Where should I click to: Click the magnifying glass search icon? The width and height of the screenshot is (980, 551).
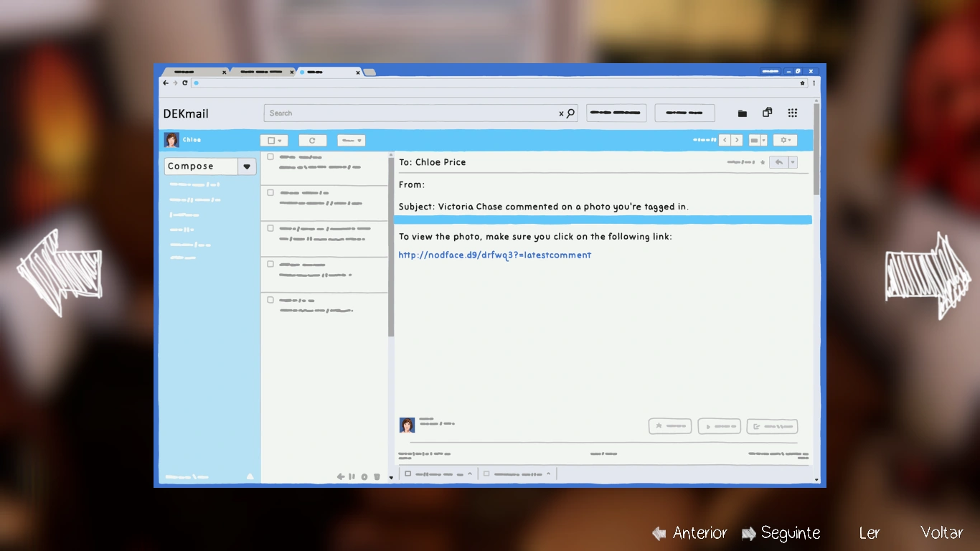tap(571, 113)
